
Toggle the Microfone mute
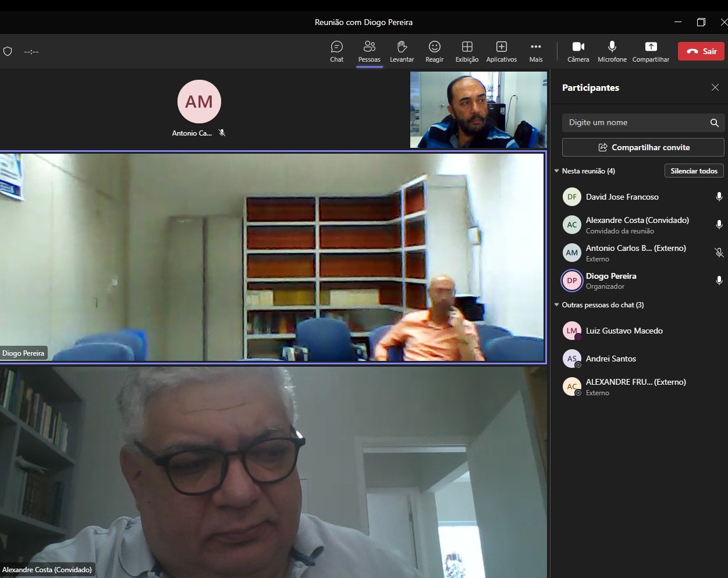612,51
